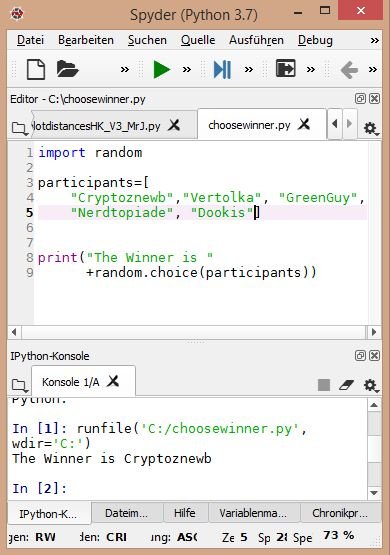
Task: Open the Suchen menu
Action: coord(147,40)
